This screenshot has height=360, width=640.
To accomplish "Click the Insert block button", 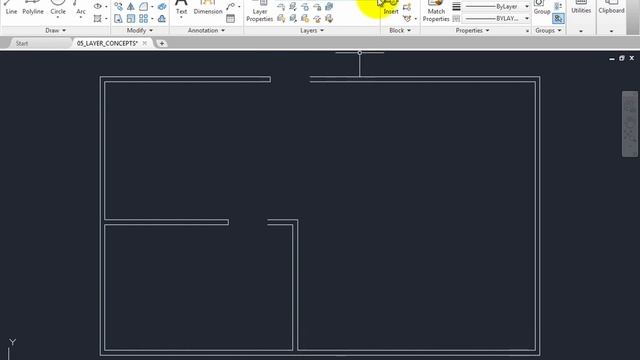I will pos(391,8).
